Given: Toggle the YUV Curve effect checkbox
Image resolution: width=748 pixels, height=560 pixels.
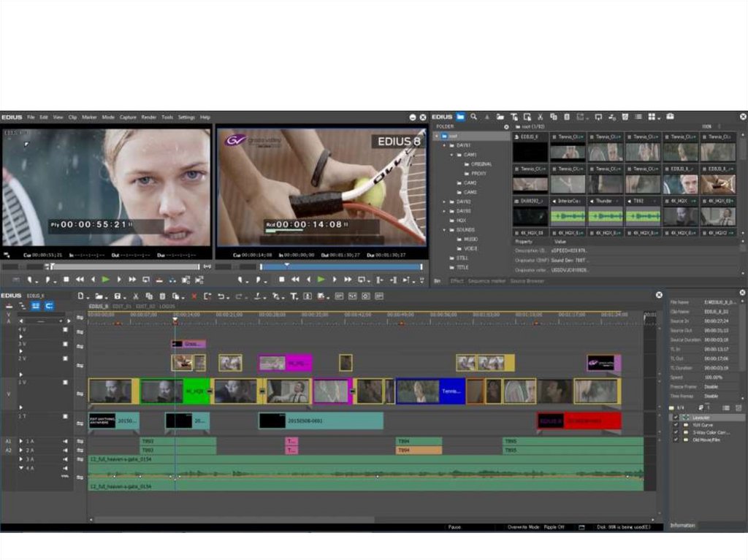Looking at the screenshot, I should (x=676, y=424).
